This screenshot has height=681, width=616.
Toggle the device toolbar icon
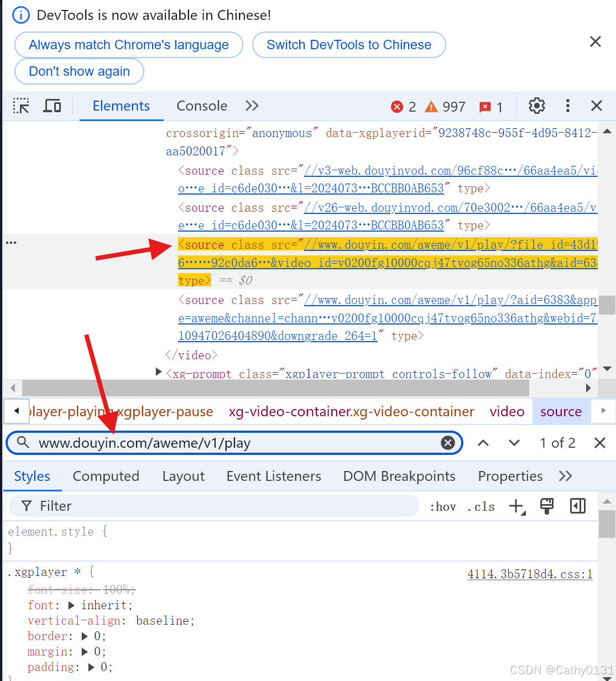(x=52, y=106)
